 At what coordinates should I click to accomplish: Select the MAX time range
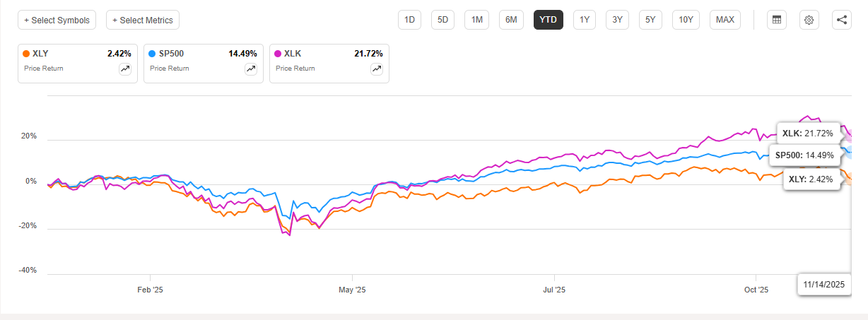[725, 20]
